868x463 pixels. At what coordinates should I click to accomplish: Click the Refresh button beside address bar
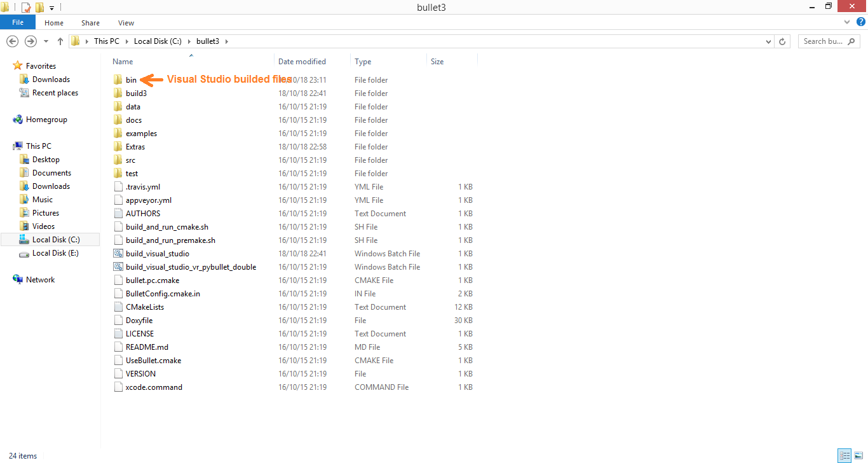[x=783, y=41]
